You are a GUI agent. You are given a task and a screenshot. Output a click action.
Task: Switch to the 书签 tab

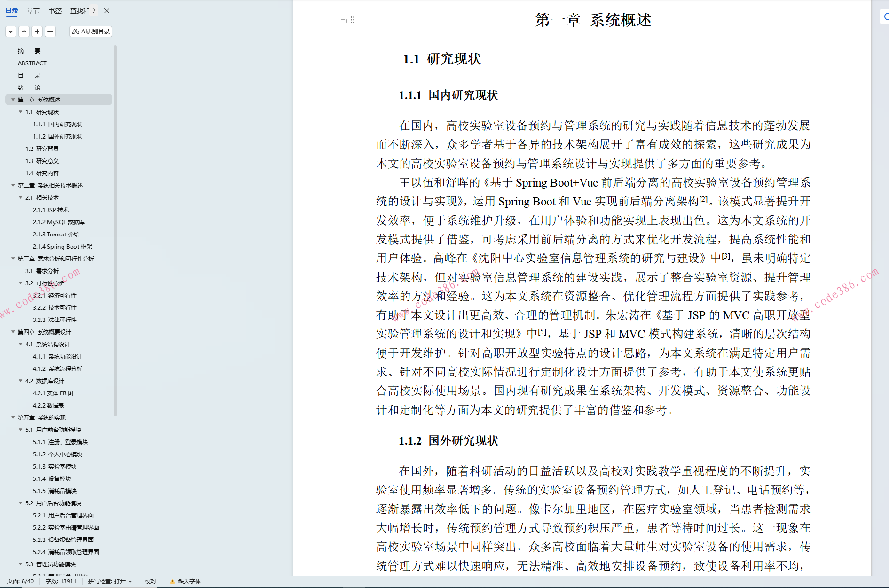[x=55, y=11]
